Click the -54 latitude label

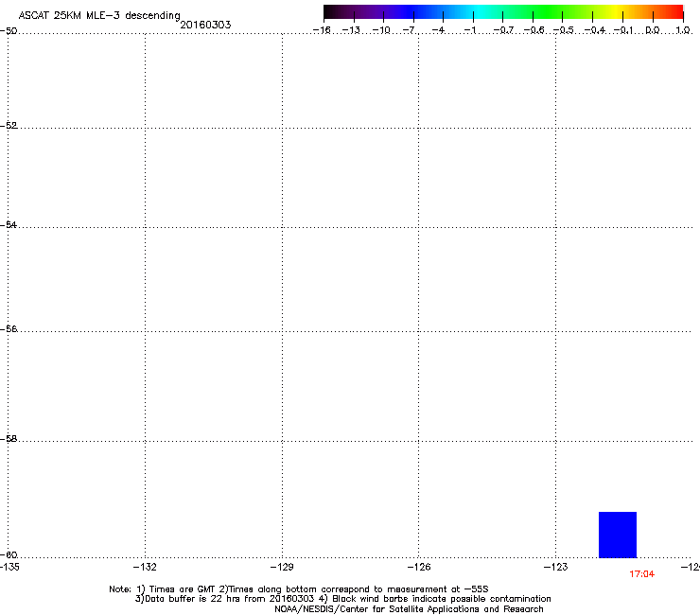click(9, 224)
